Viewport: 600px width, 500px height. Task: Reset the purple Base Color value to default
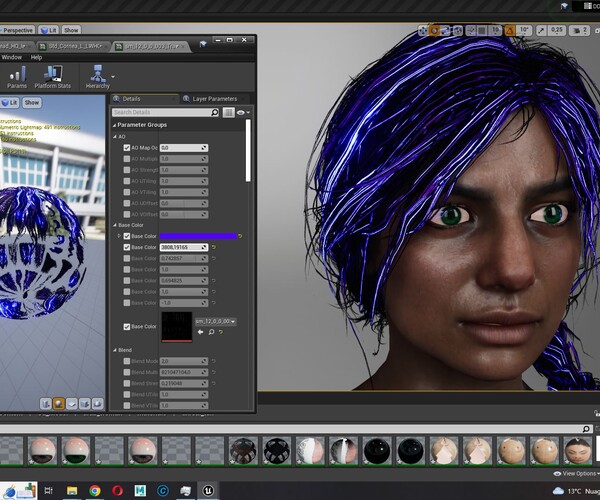pyautogui.click(x=240, y=236)
